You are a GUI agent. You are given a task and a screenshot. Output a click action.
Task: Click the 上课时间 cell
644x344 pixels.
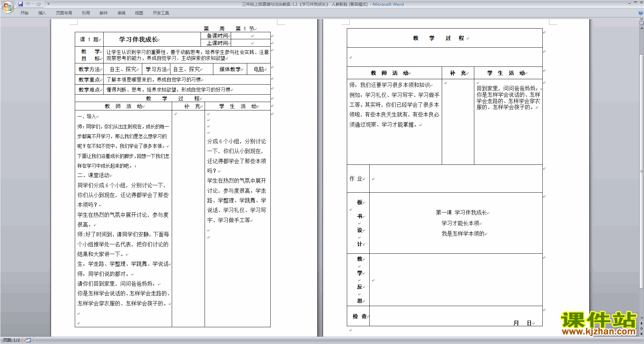[x=216, y=43]
